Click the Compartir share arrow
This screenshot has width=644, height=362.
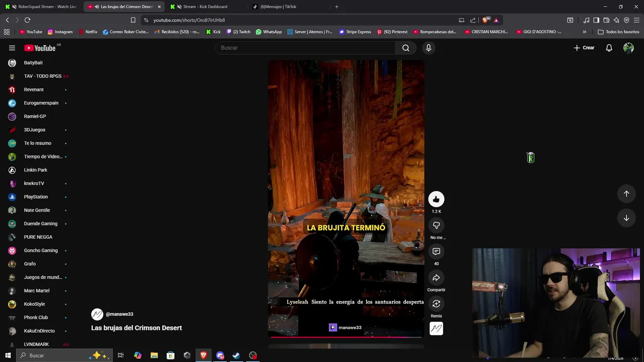(x=436, y=278)
